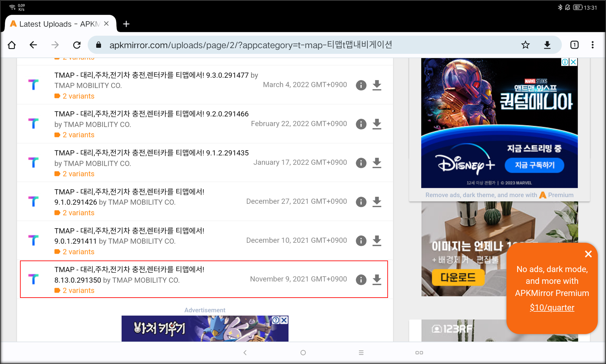Viewport: 606px width, 364px height.
Task: View 2 variants of version 9.0.1.291411
Action: coord(75,252)
